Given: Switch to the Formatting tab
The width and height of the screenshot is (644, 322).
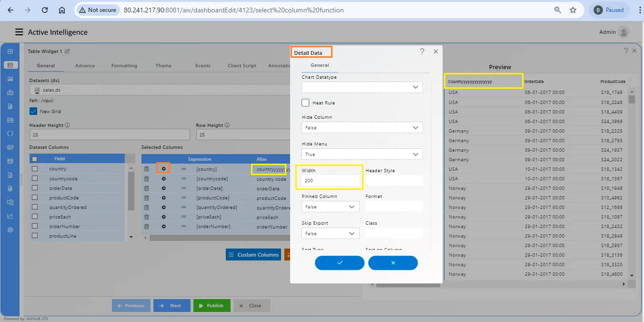Looking at the screenshot, I should click(x=124, y=66).
